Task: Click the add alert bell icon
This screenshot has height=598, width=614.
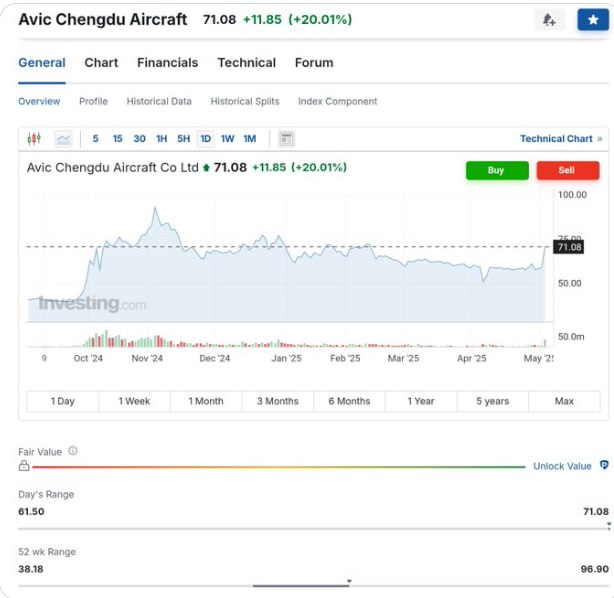Action: click(549, 20)
